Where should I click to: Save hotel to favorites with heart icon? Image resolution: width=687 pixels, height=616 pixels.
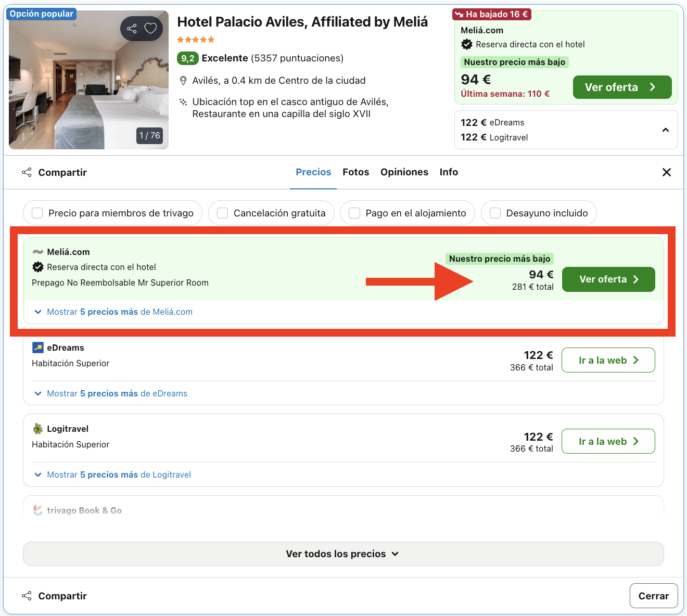click(x=150, y=29)
